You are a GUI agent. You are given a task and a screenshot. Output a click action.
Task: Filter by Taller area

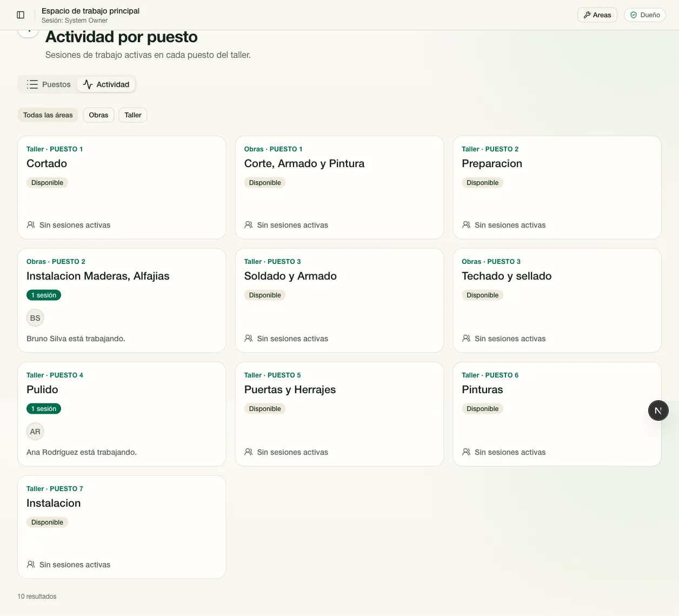[x=133, y=115]
